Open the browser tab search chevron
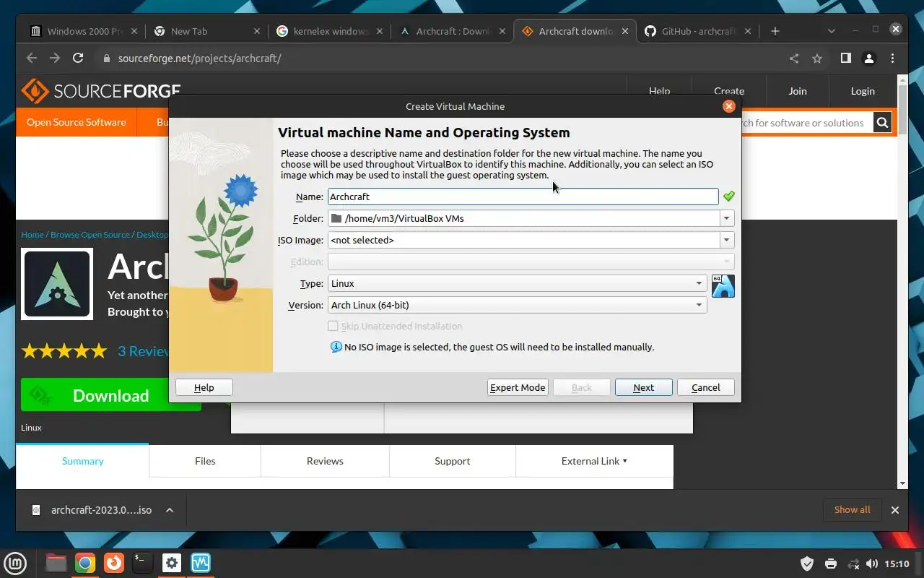The image size is (924, 578). point(832,31)
